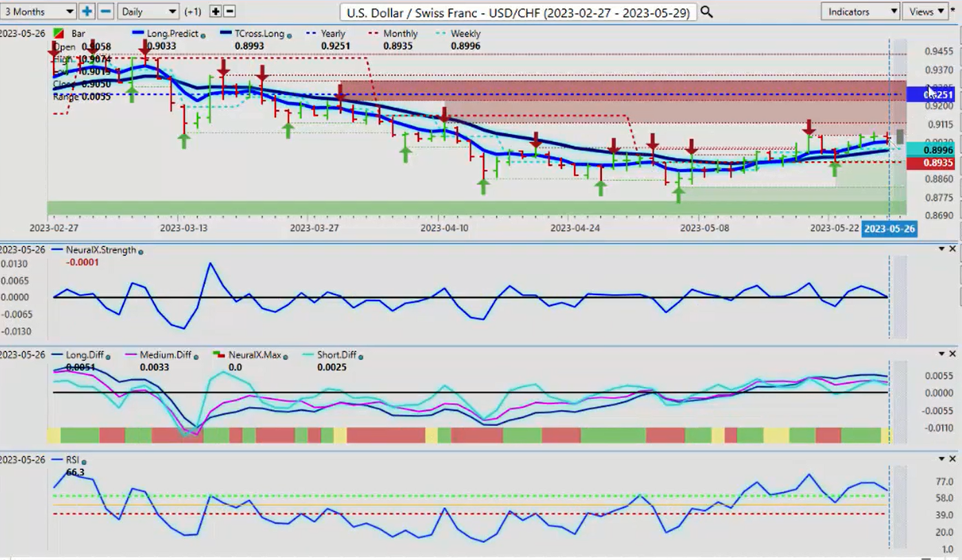Image resolution: width=962 pixels, height=560 pixels.
Task: Click the black minus forecast-day button
Action: point(230,12)
